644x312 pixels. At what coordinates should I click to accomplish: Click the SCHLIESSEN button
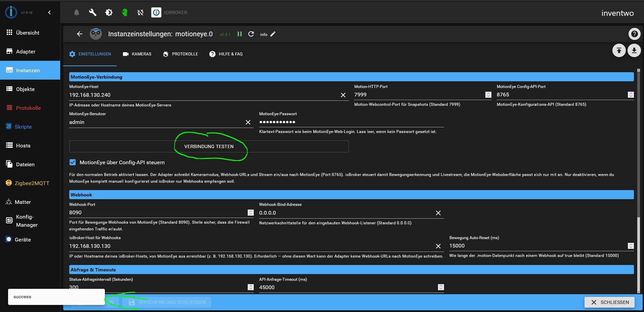point(609,302)
